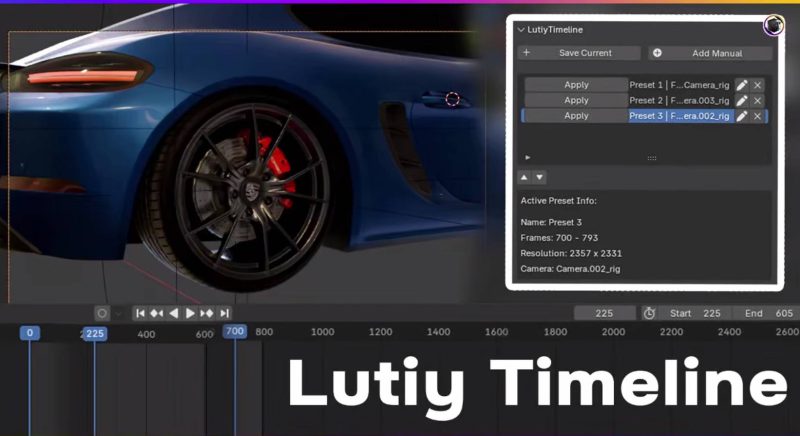Image resolution: width=800 pixels, height=436 pixels.
Task: Open the auto keying options dropdown
Action: (118, 313)
